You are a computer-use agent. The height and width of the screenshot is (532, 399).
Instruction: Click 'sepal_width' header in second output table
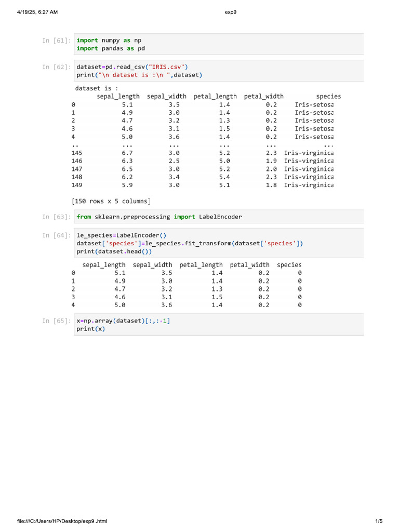point(152,264)
